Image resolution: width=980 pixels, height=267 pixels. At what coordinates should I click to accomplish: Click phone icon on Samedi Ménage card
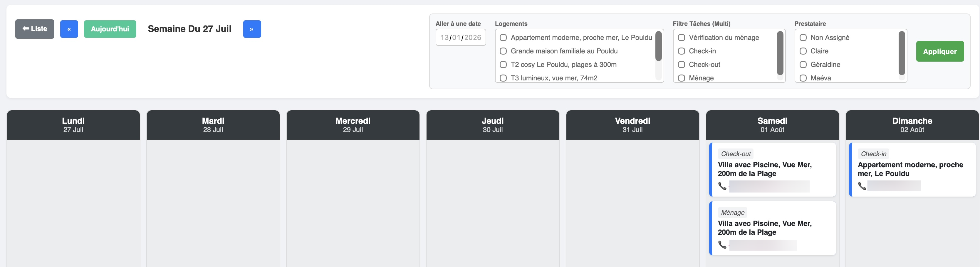coord(722,245)
